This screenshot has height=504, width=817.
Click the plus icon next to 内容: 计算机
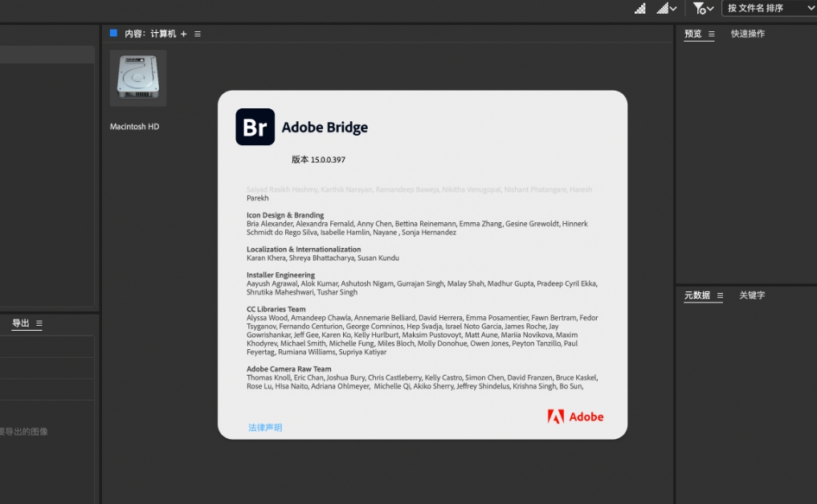(183, 34)
